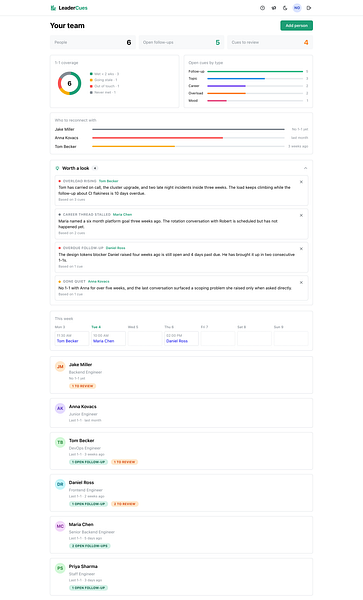Open the LeaderCues logo home link

[69, 8]
